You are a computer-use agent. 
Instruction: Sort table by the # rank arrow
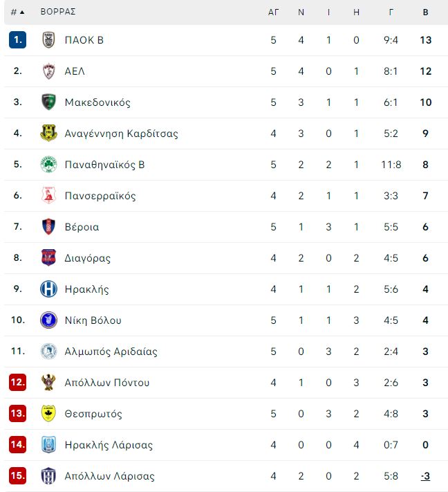point(17,12)
